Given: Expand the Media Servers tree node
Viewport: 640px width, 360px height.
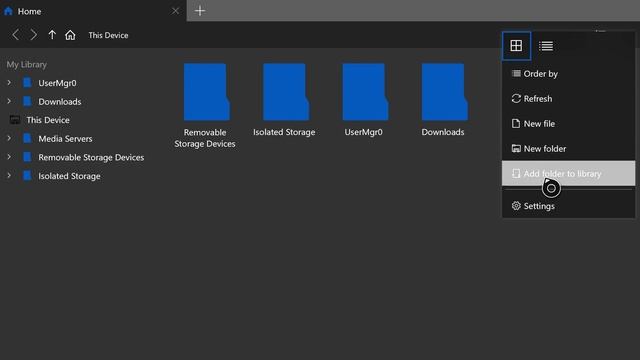Looking at the screenshot, I should 9,138.
